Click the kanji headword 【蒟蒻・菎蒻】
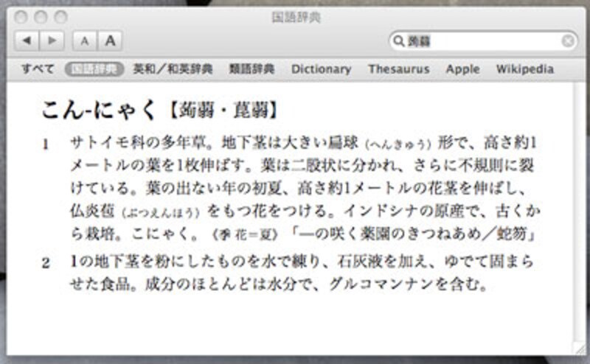Image resolution: width=590 pixels, height=364 pixels. (224, 111)
